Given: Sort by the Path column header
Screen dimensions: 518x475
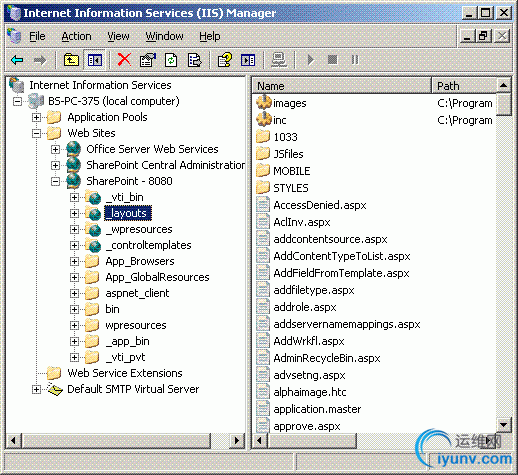Looking at the screenshot, I should point(464,86).
